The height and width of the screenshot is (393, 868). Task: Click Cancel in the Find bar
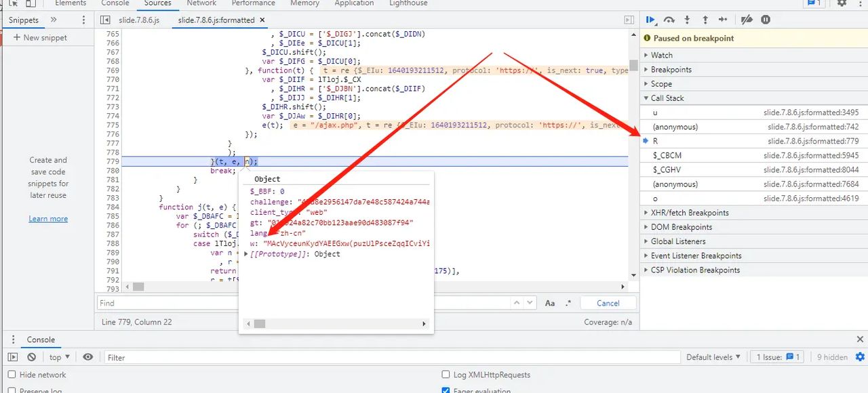click(608, 303)
